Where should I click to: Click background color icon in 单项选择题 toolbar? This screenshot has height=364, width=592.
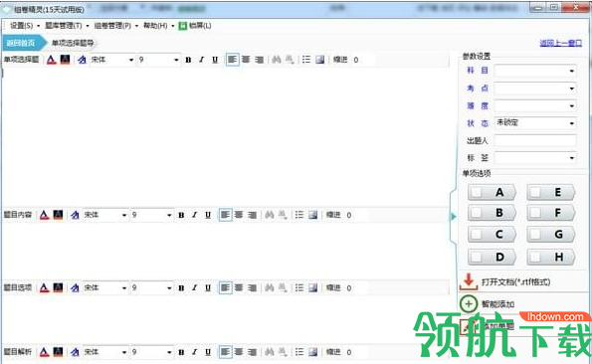tap(65, 60)
